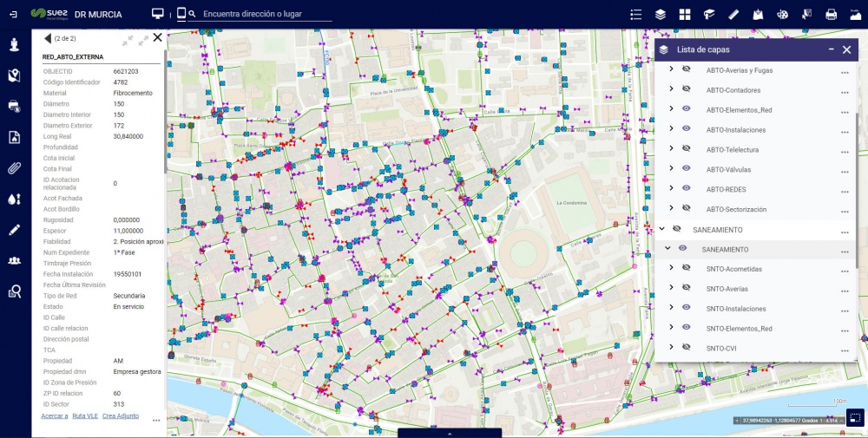Viewport: 868px width, 438px height.
Task: Expand the ABTO-Válvulas layer tree
Action: tap(671, 169)
